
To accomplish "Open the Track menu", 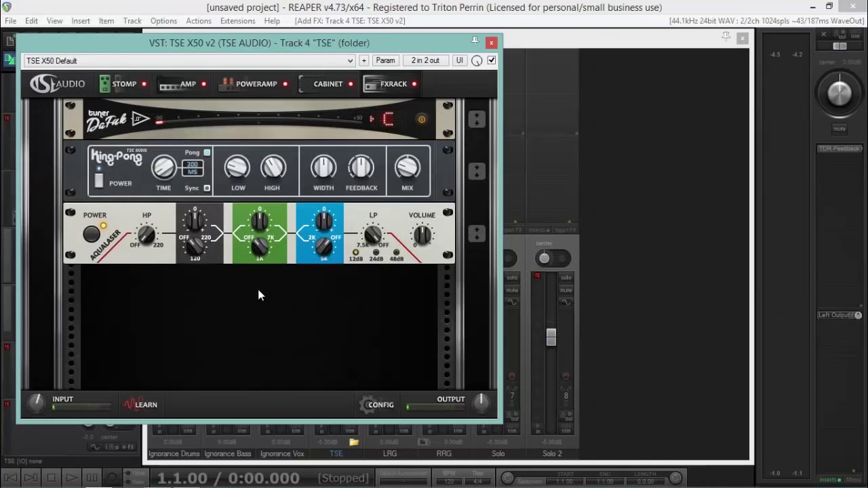I will tap(132, 21).
